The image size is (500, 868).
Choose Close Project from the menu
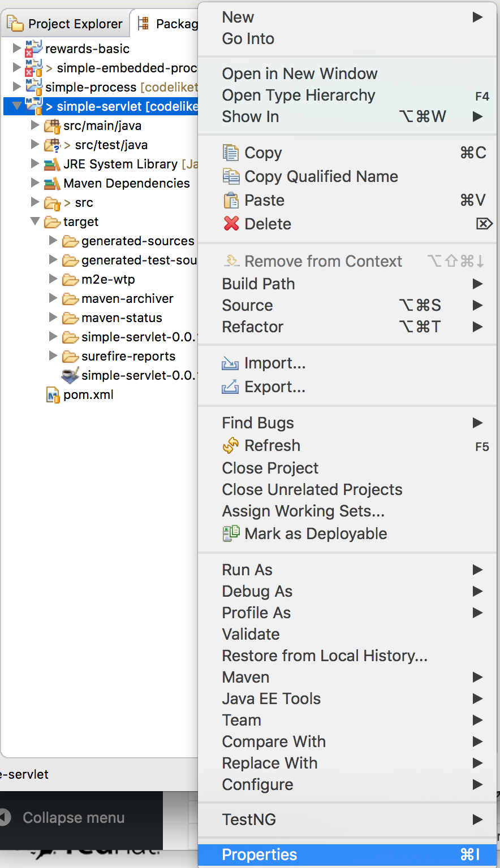tap(270, 468)
